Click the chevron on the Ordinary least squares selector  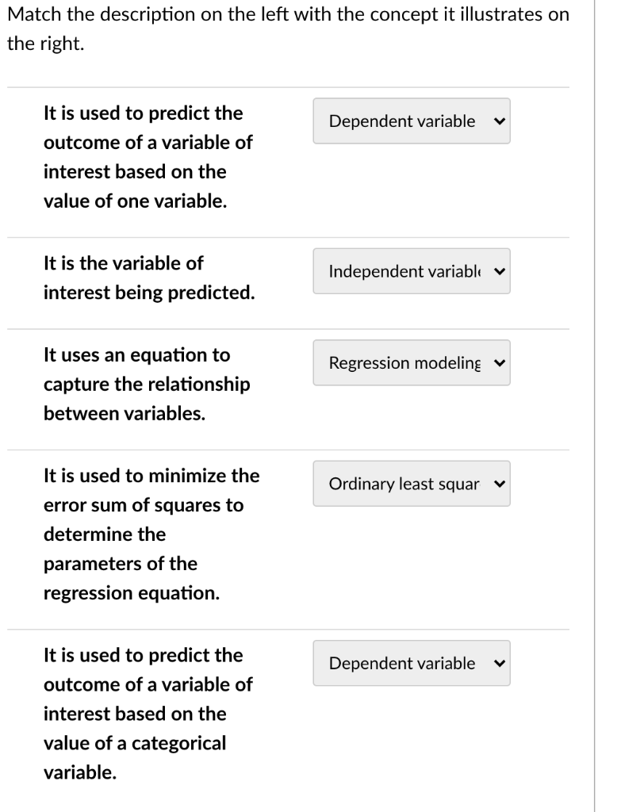(x=499, y=483)
